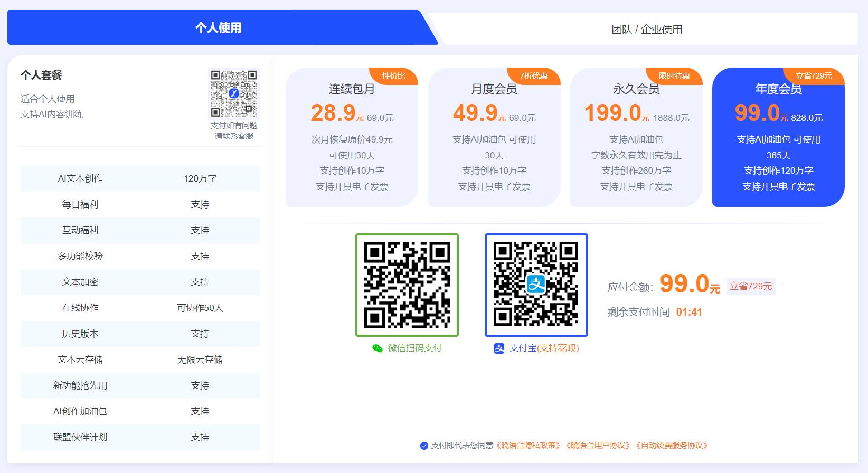Click the 微信扫码支付 label
The image size is (868, 473).
tap(415, 348)
